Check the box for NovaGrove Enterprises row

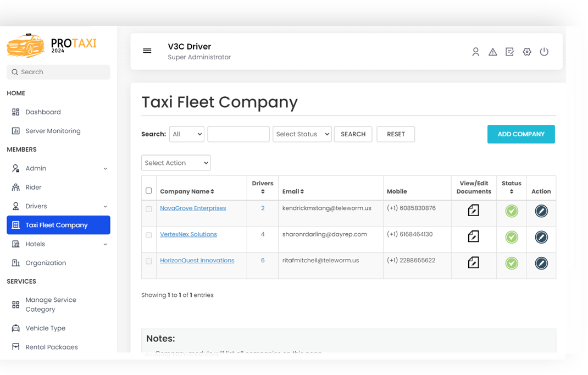point(149,209)
